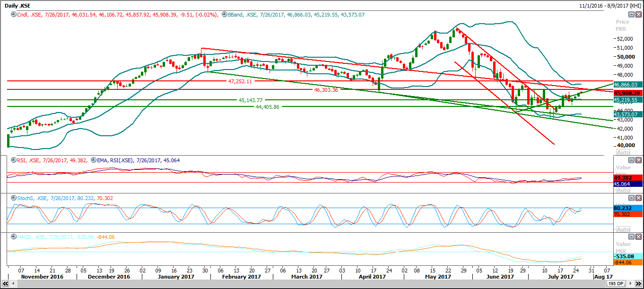The height and width of the screenshot is (289, 644).
Task: Click the -844.06 MACD signal value tag
Action: pos(628,263)
